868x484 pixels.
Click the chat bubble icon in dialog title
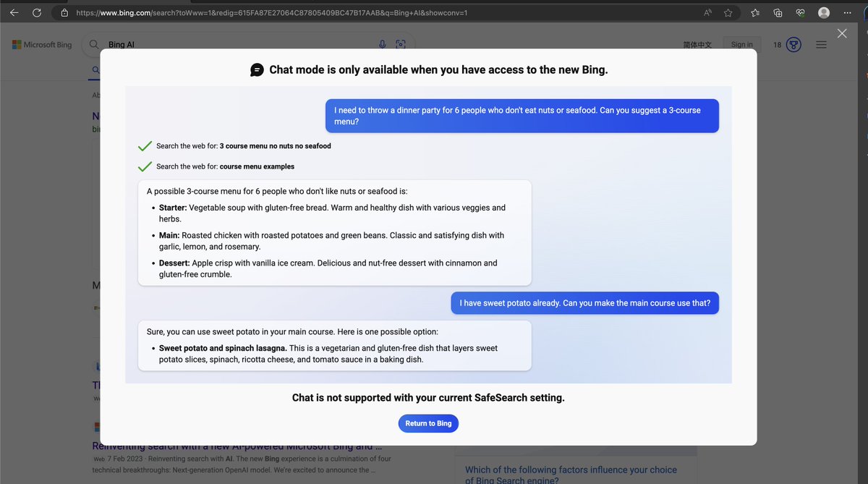tap(257, 70)
